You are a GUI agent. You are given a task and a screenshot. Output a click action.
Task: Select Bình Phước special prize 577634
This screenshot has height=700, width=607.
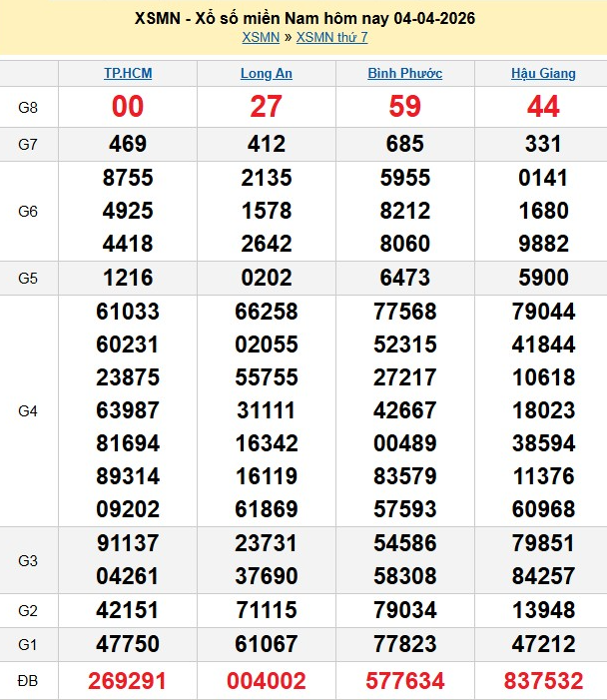coord(404,681)
